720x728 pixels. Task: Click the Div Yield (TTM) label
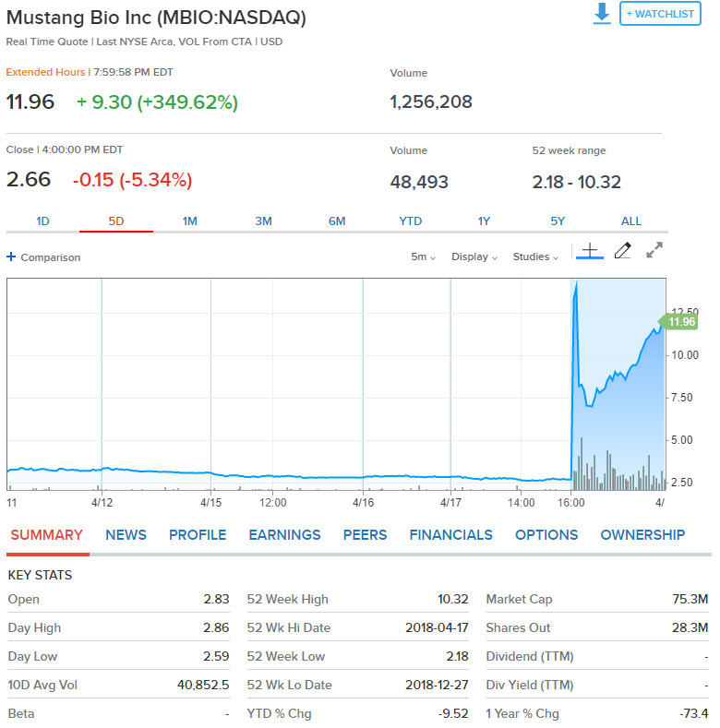530,685
